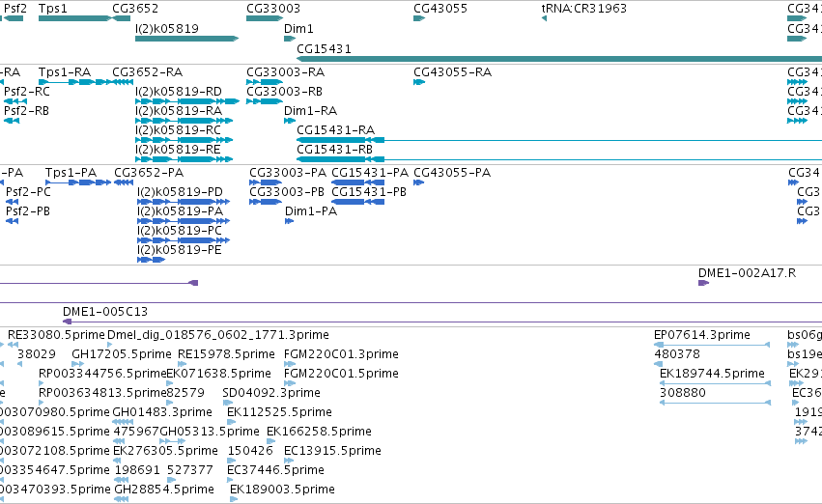Select the FGM220C01.5prime EST label
822x504 pixels.
[341, 374]
